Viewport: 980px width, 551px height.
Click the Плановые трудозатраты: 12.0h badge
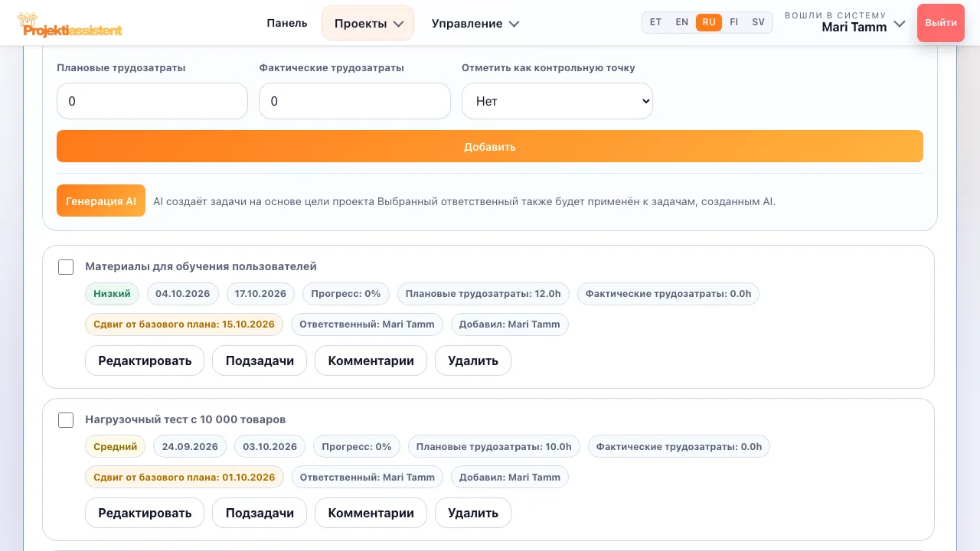tap(483, 294)
